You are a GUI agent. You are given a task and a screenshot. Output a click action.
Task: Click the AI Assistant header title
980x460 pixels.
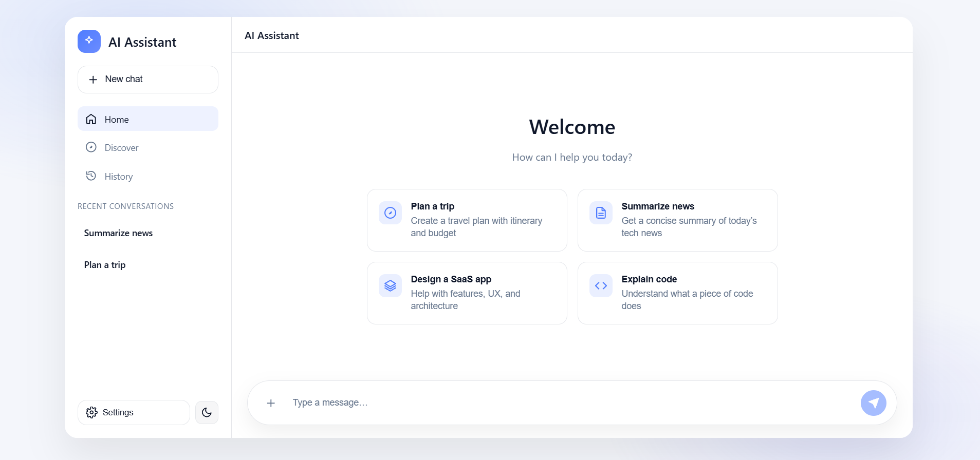272,35
